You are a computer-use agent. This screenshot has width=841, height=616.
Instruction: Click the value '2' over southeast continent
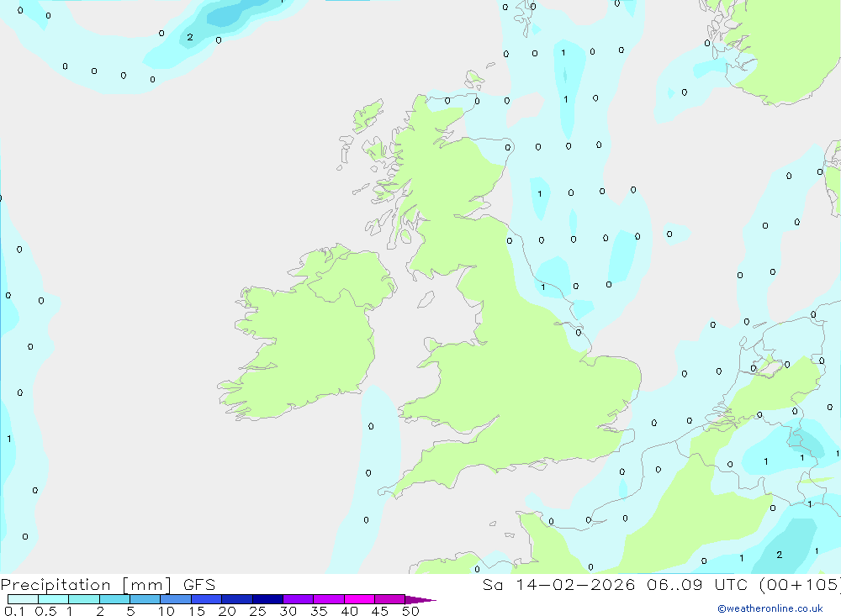780,555
